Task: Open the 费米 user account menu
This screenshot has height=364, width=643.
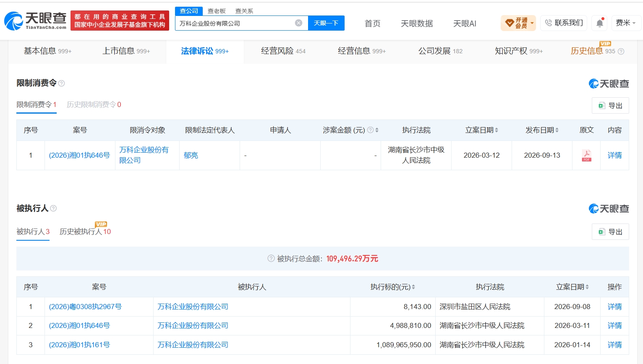Action: tap(626, 23)
